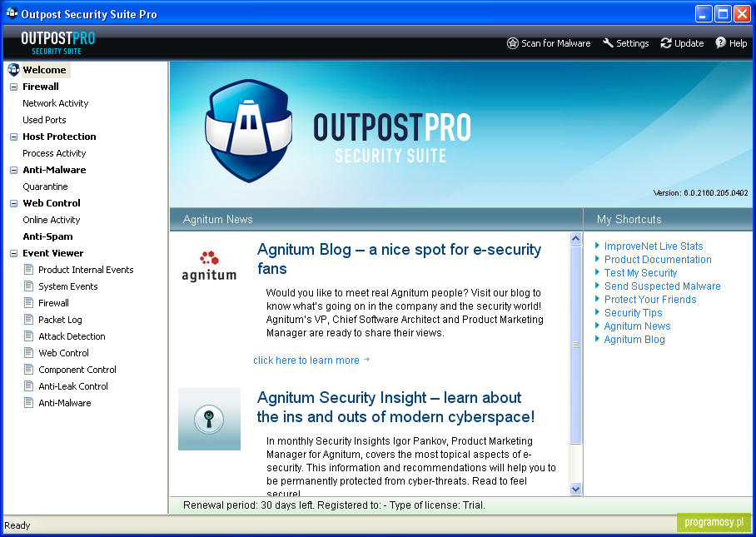Open Quarantine under Anti-Malware
756x537 pixels.
[45, 186]
